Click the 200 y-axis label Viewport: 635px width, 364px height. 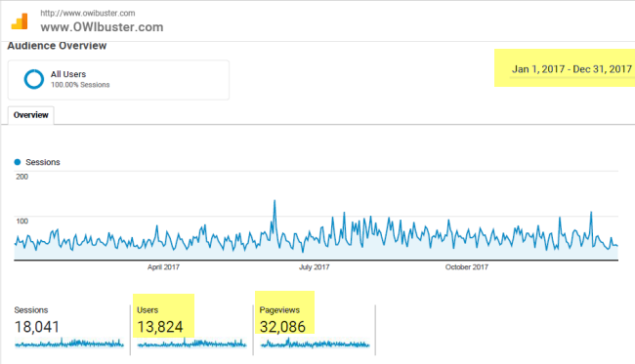[21, 177]
